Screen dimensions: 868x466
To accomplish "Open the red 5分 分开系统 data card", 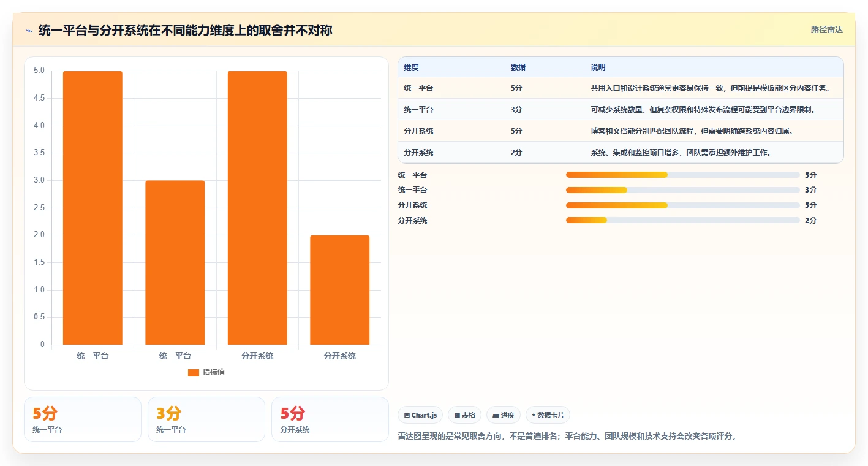I will (x=330, y=419).
